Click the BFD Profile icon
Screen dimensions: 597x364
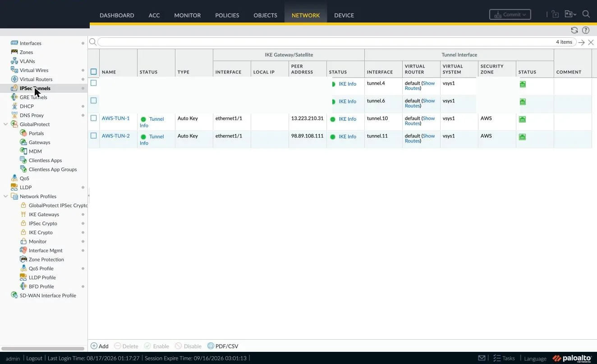(x=23, y=287)
